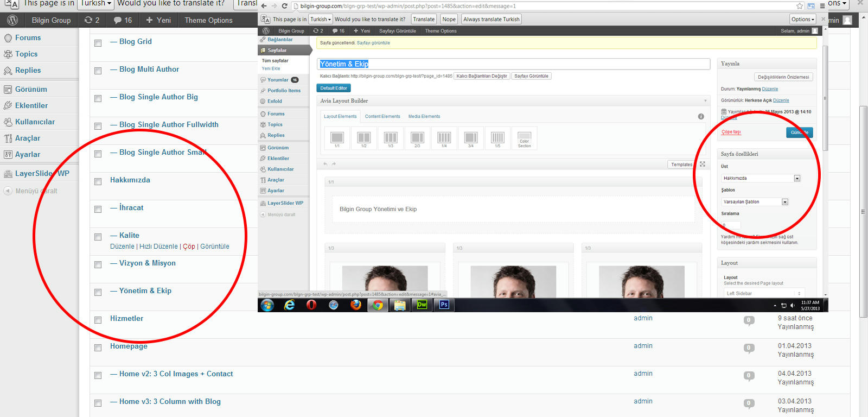
Task: Click the bookmark star in the inner address bar
Action: (800, 6)
